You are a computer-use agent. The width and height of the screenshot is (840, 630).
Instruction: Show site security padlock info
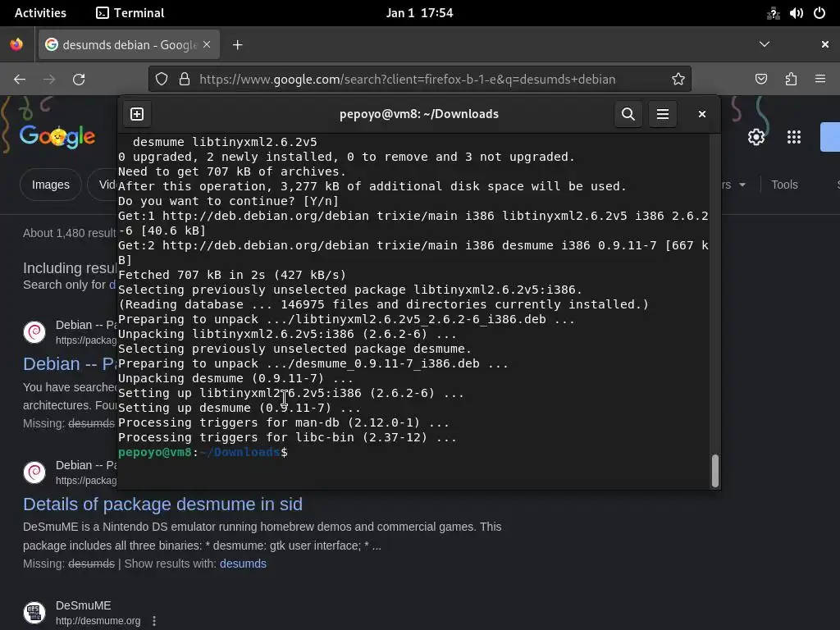pyautogui.click(x=185, y=80)
